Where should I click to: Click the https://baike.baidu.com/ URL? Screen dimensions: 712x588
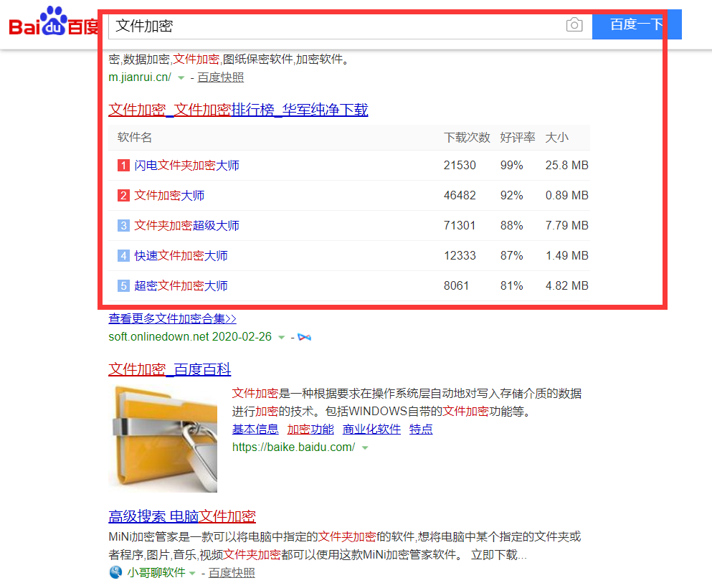pos(294,447)
